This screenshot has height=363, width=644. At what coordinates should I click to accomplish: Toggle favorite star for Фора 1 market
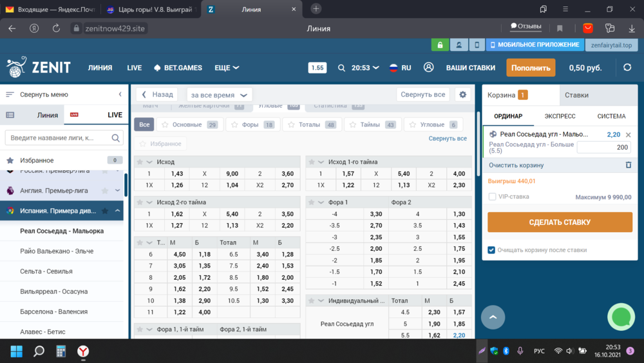[311, 202]
